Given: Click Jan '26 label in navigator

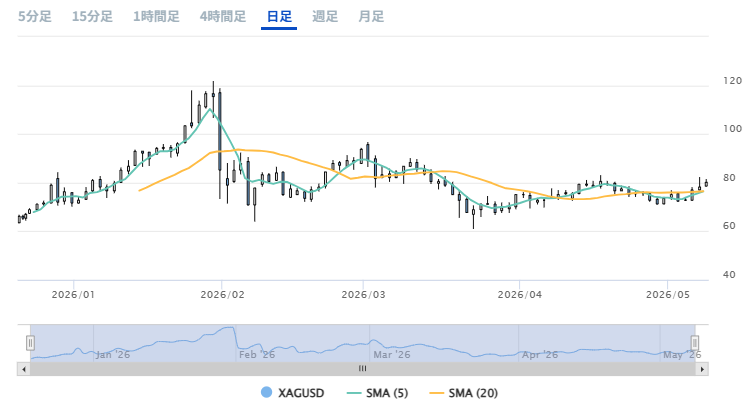Looking at the screenshot, I should coord(113,355).
